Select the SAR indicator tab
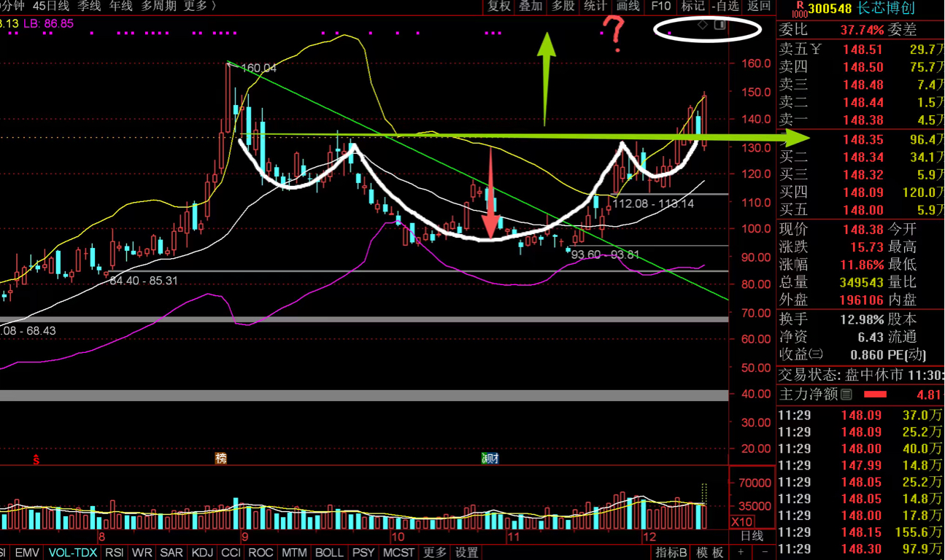This screenshot has height=560, width=945. click(x=171, y=553)
